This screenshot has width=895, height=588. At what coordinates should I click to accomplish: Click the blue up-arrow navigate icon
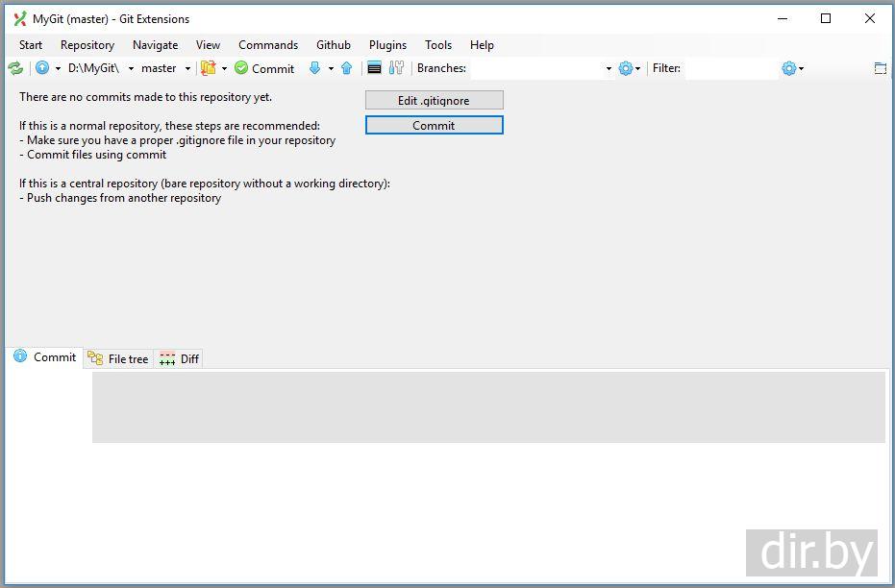coord(42,68)
